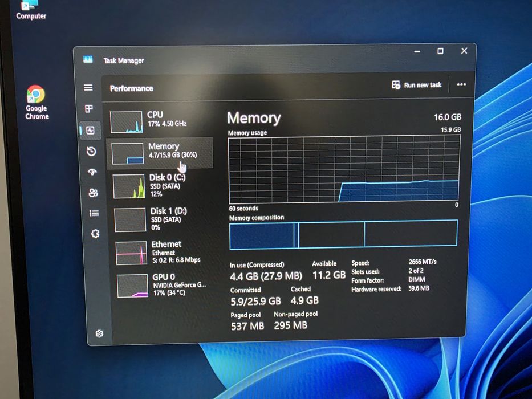Click the Paged pool 537 MB value
This screenshot has height=399, width=532.
[247, 326]
